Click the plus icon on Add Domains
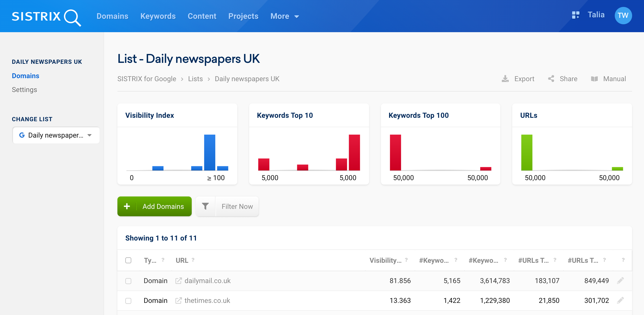Viewport: 644px width, 315px height. pos(127,206)
